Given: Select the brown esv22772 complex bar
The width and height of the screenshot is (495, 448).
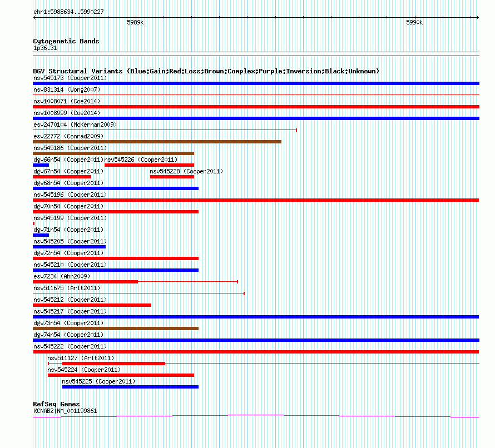Looking at the screenshot, I should [x=157, y=142].
